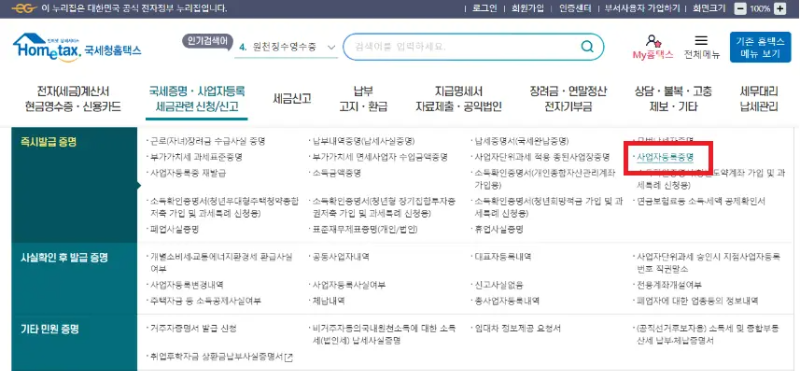Image resolution: width=800 pixels, height=371 pixels.
Task: Open 소득금액증명
Action: [x=336, y=173]
